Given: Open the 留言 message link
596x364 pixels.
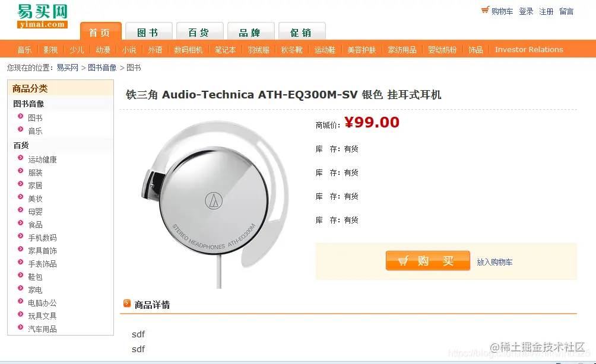Looking at the screenshot, I should pyautogui.click(x=566, y=11).
